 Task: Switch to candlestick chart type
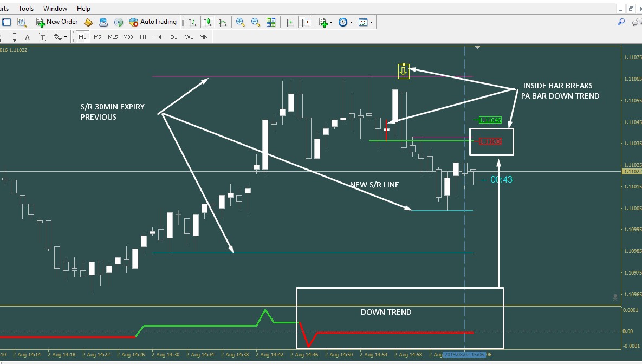(x=207, y=22)
